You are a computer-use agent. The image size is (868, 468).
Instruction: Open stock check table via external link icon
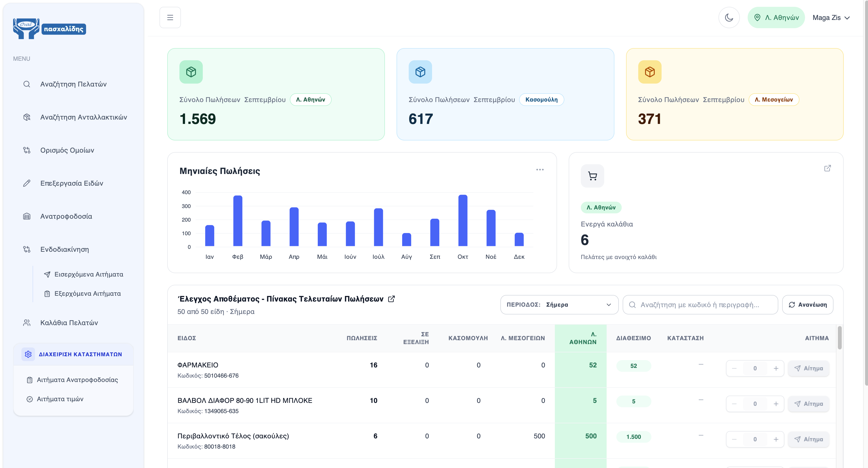point(391,299)
